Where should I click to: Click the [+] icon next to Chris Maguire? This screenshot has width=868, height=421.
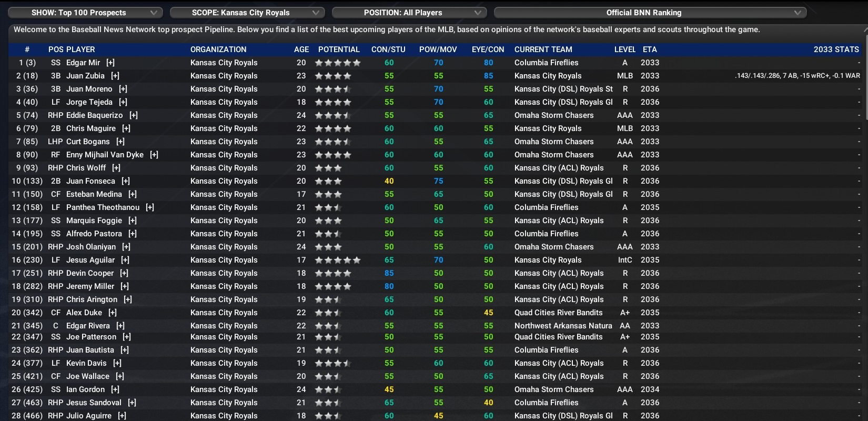(x=126, y=128)
